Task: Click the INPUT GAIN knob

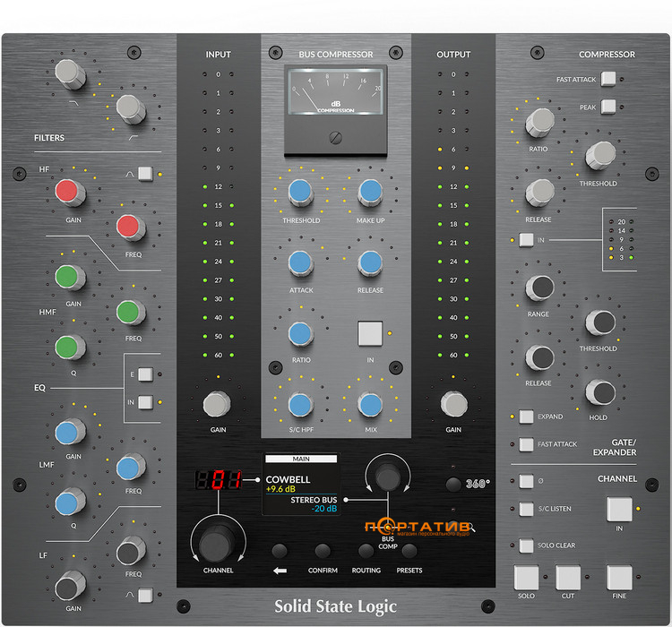Action: coord(217,404)
